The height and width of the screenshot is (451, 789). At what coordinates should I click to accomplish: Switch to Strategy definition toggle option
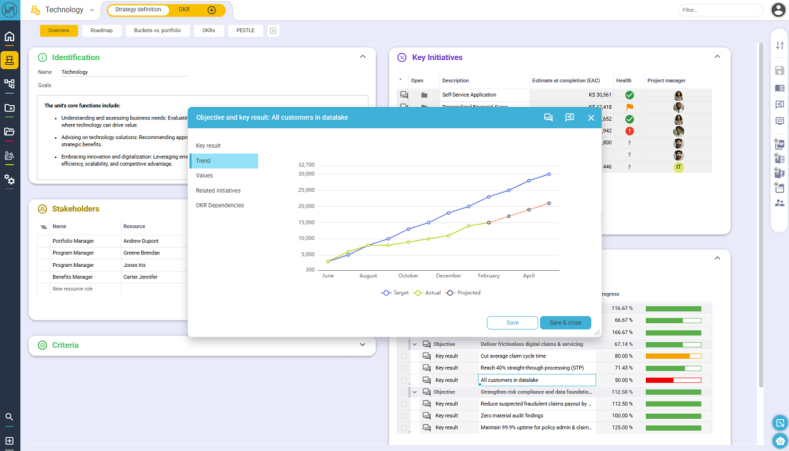click(138, 10)
